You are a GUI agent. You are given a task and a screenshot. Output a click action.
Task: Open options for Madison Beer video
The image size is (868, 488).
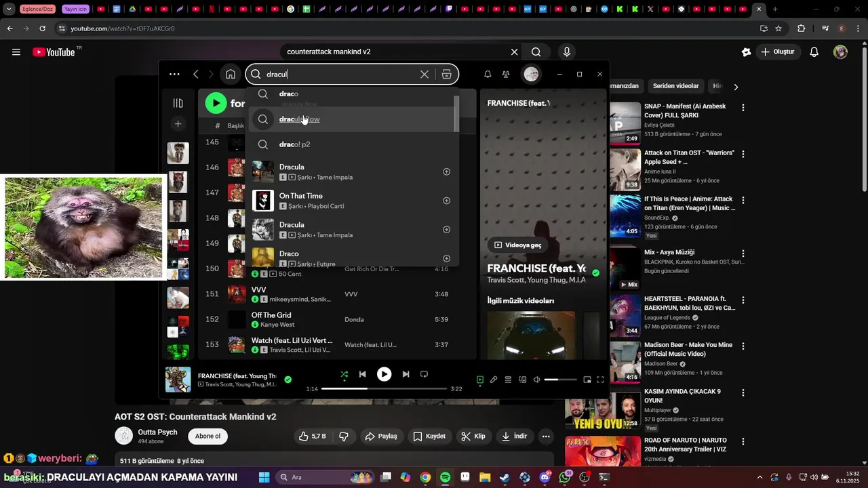743,346
